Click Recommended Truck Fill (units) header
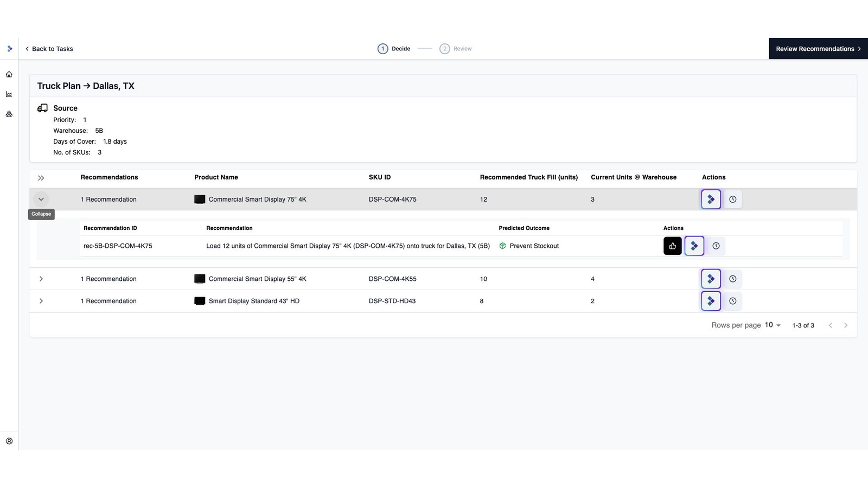 point(529,177)
